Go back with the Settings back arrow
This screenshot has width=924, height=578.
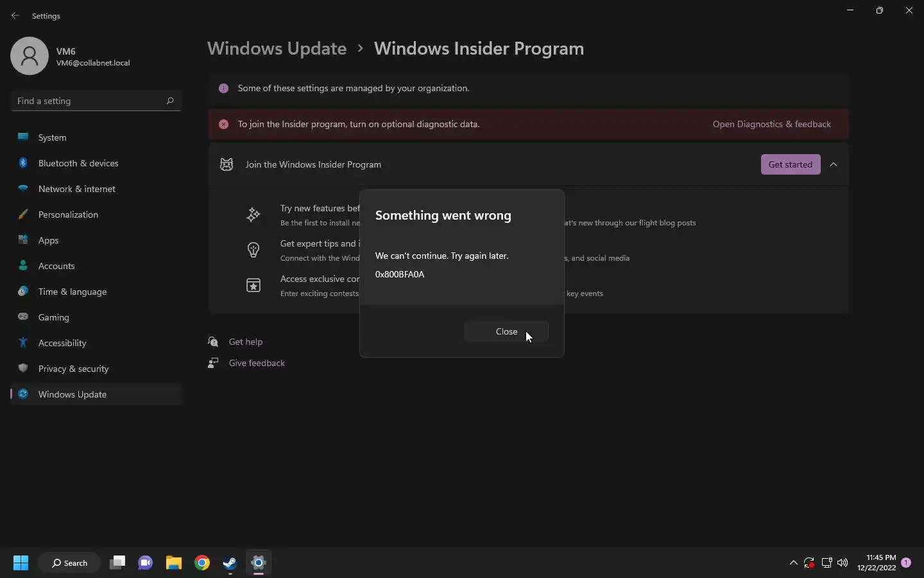pyautogui.click(x=15, y=15)
